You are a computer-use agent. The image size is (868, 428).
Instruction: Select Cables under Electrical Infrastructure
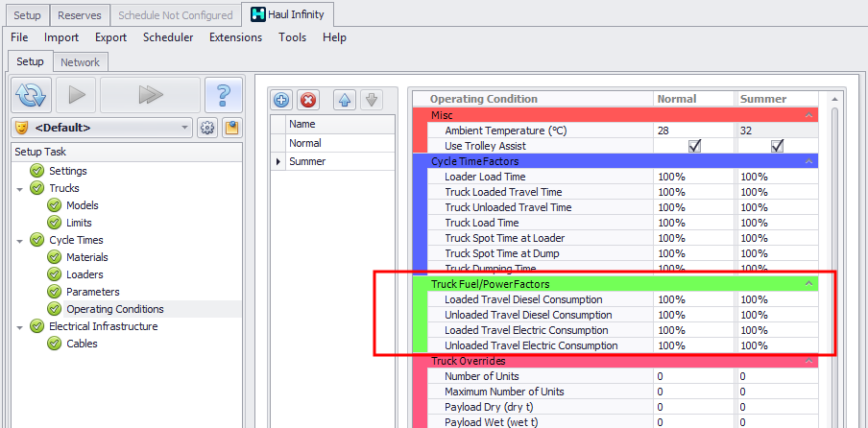82,344
